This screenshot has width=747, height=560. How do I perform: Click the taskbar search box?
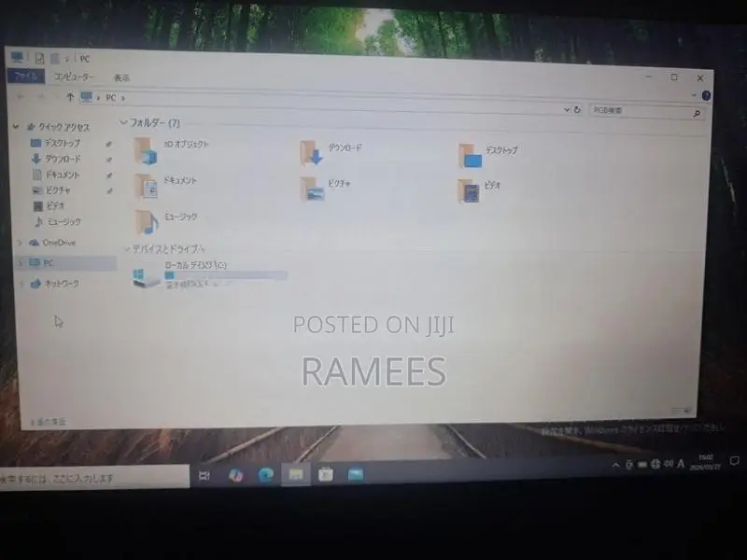click(x=94, y=478)
